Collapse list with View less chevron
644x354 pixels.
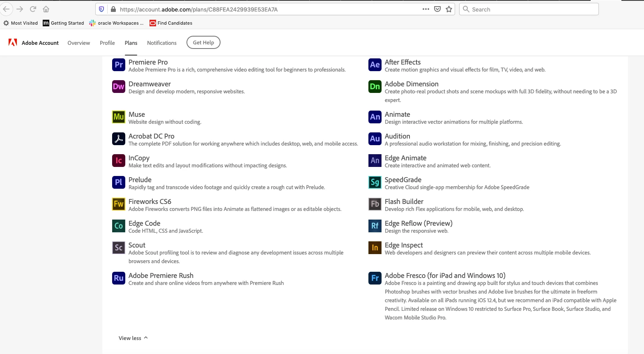tap(146, 338)
